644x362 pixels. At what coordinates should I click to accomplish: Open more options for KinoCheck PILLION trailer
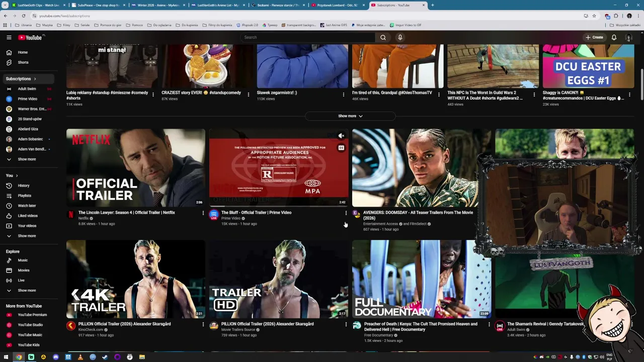click(203, 325)
